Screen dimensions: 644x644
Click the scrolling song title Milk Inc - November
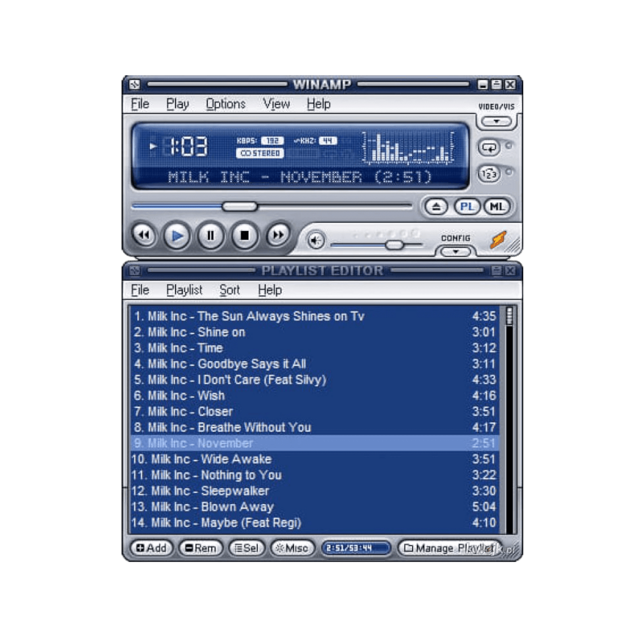pyautogui.click(x=299, y=177)
